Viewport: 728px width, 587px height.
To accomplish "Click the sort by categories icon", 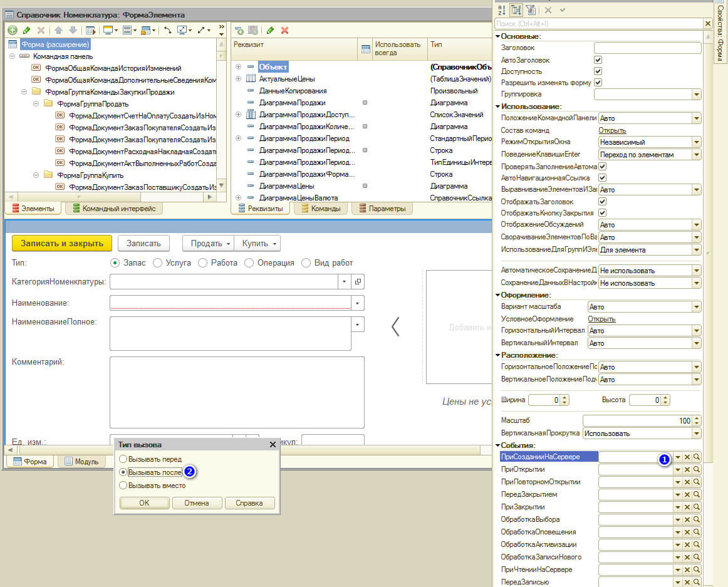I will [x=516, y=10].
